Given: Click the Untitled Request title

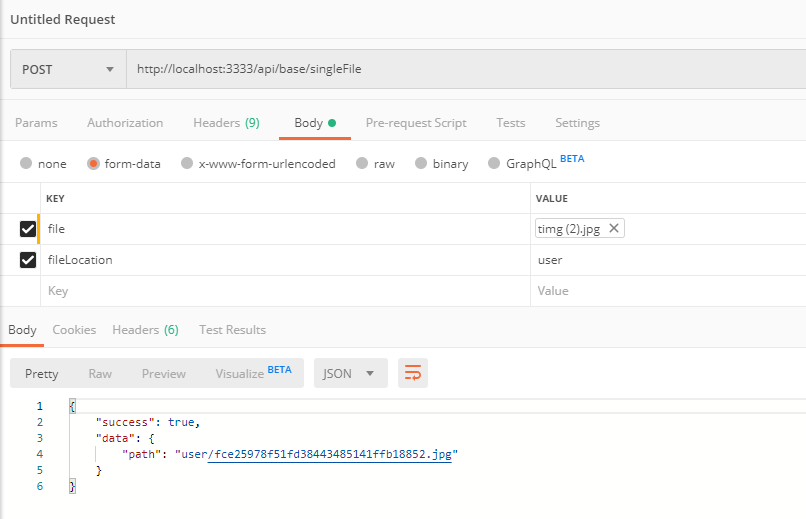Looking at the screenshot, I should tap(63, 20).
